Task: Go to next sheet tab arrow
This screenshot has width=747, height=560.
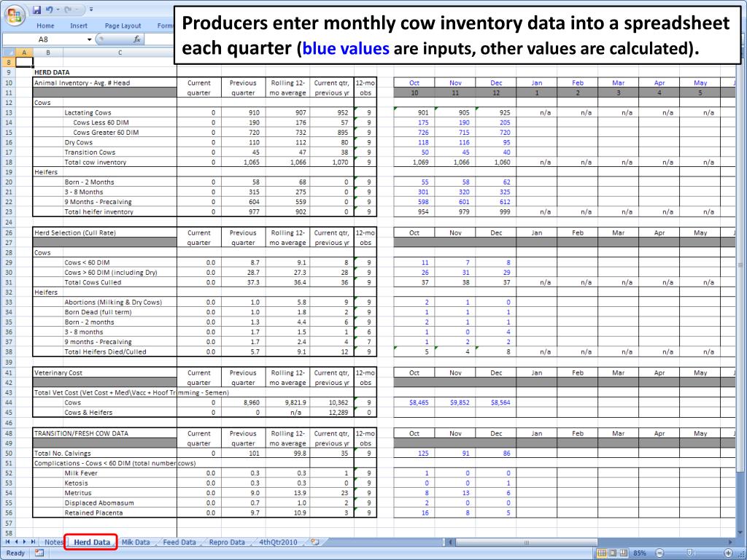Action: [x=25, y=542]
